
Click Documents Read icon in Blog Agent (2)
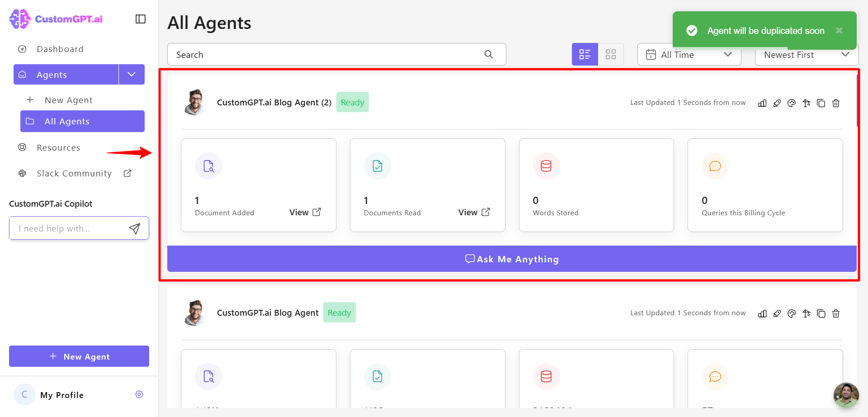point(377,166)
